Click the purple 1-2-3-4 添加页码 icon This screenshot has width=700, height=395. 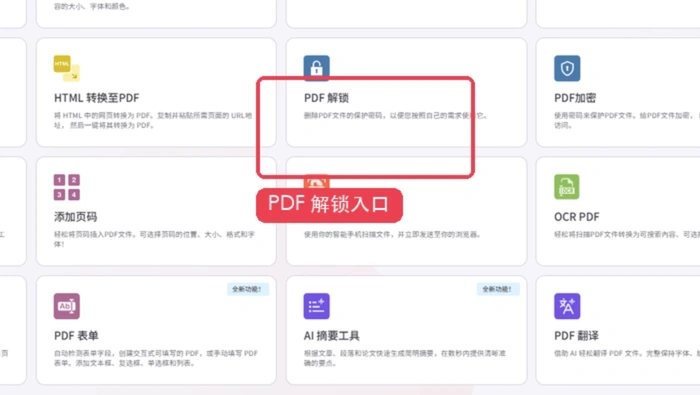(x=67, y=187)
